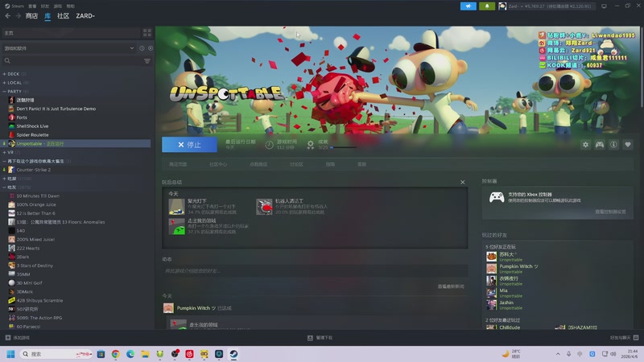Open the 聚光灯下 achievement icon

pos(176,207)
